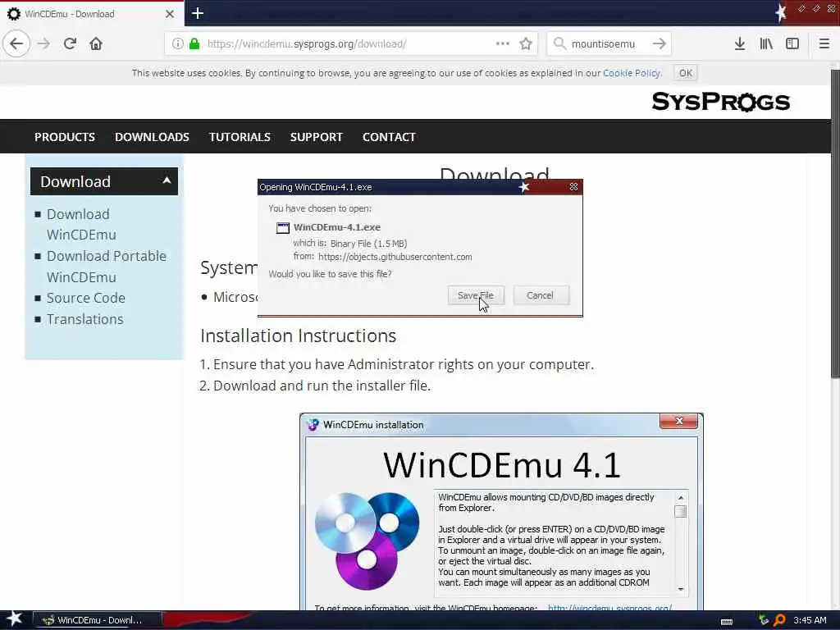Open a new tab with plus icon
This screenshot has height=630, width=840.
click(198, 13)
